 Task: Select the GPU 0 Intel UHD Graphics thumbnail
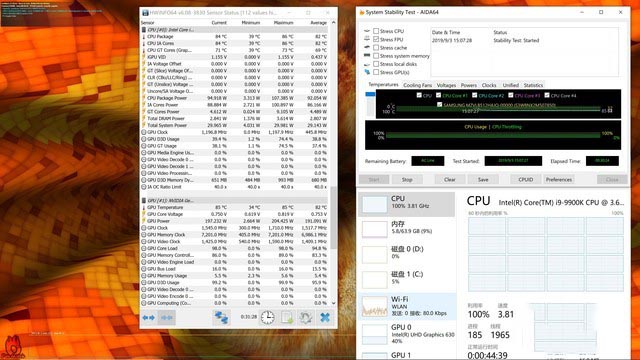[375, 334]
